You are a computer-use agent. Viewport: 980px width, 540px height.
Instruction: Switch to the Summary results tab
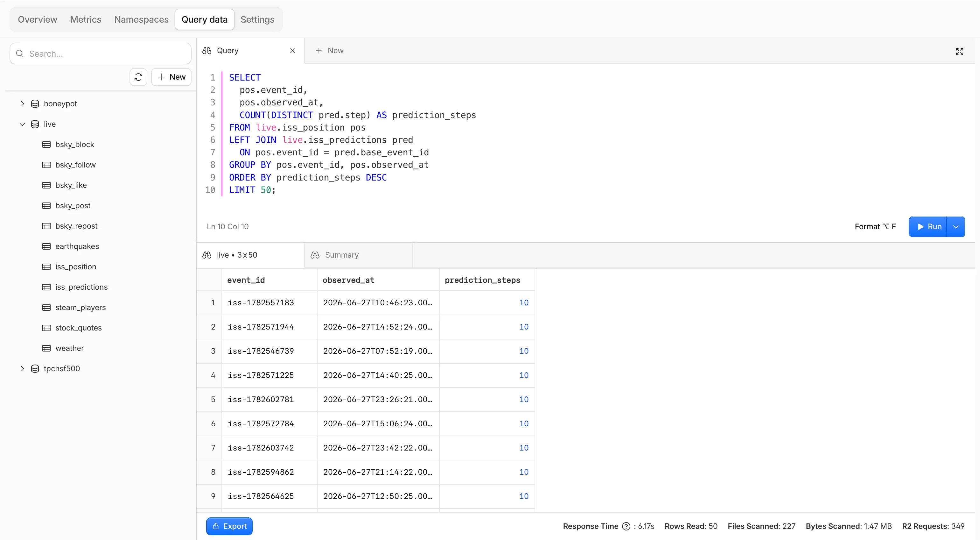pos(358,255)
